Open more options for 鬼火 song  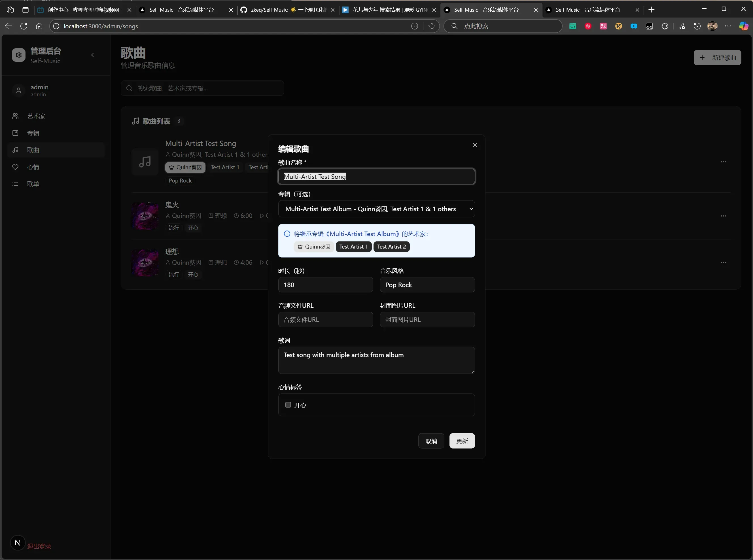pyautogui.click(x=723, y=216)
